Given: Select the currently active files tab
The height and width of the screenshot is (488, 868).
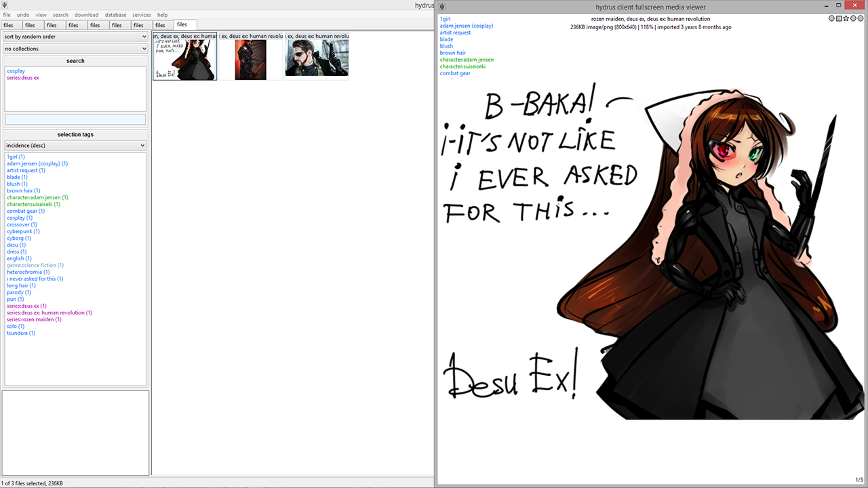Looking at the screenshot, I should tap(185, 24).
